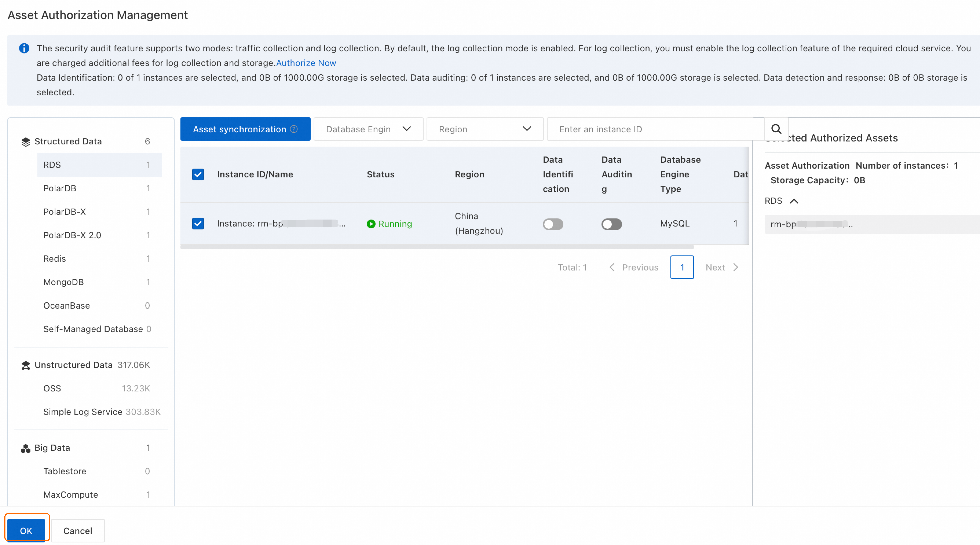Click the green Running status icon

click(x=371, y=224)
